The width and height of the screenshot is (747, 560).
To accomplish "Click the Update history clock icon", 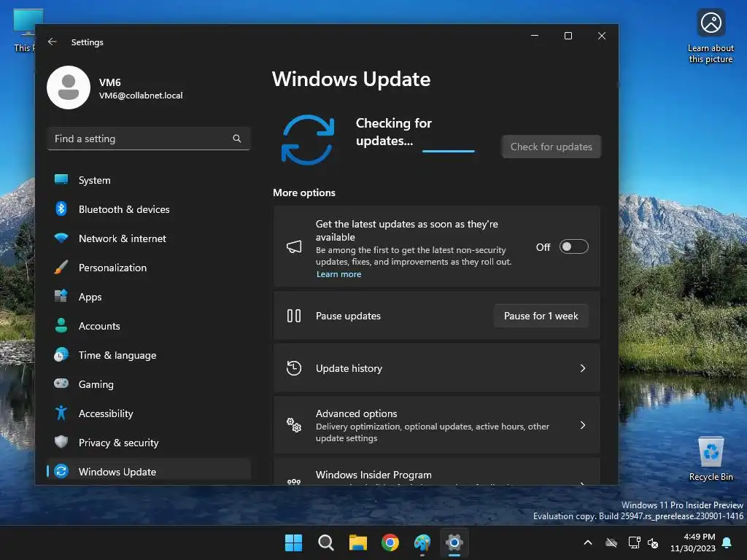I will [x=294, y=368].
